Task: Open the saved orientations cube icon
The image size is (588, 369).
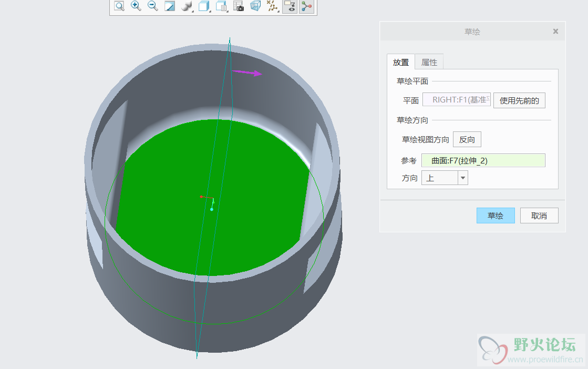Action: point(204,6)
